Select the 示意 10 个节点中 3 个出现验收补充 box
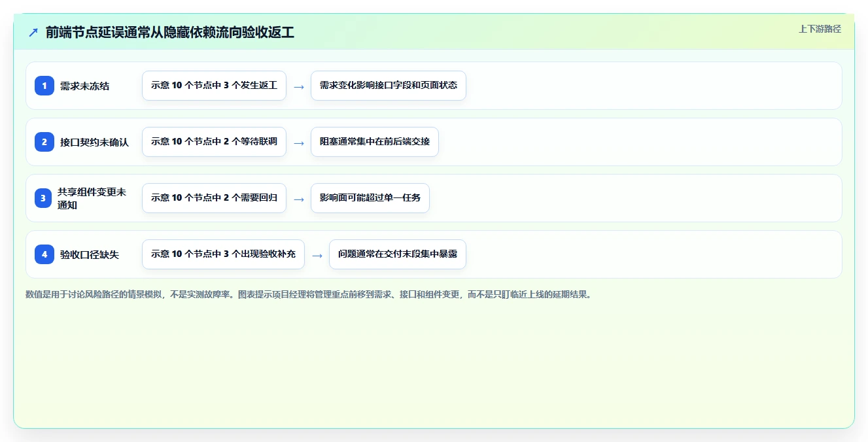Image resolution: width=868 pixels, height=442 pixels. (223, 254)
